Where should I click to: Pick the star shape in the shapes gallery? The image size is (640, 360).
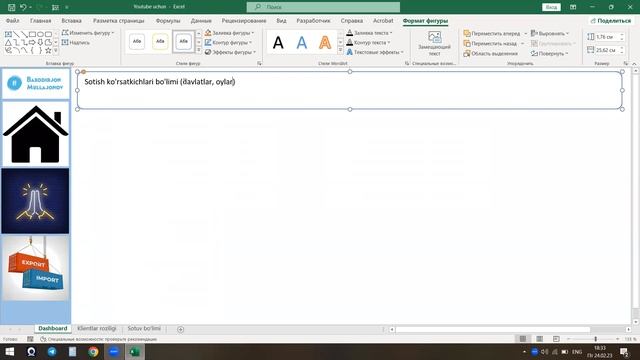(48, 50)
